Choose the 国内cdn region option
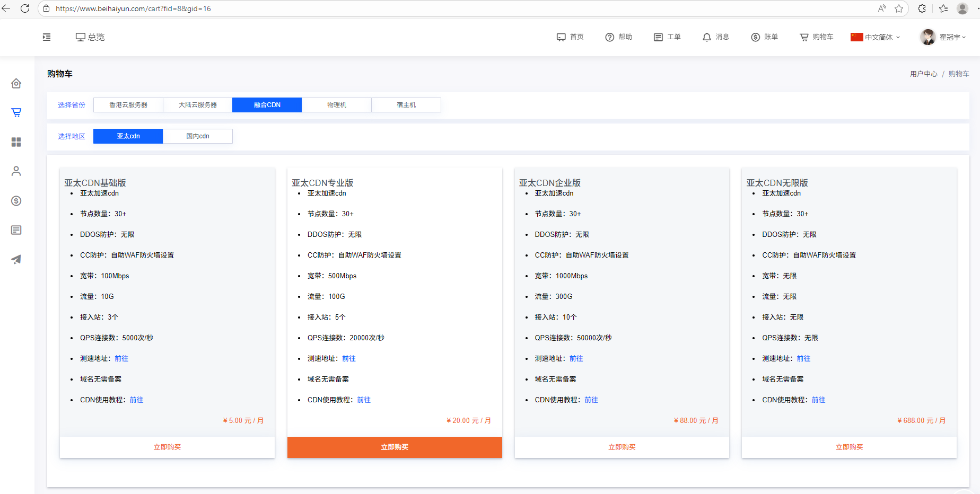The height and width of the screenshot is (494, 980). click(198, 136)
